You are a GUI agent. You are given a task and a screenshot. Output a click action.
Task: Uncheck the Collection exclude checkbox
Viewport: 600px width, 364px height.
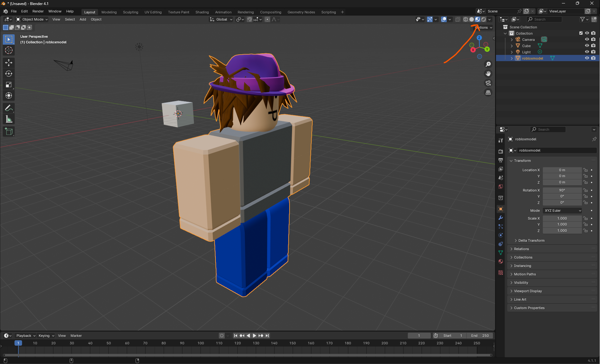click(x=581, y=33)
